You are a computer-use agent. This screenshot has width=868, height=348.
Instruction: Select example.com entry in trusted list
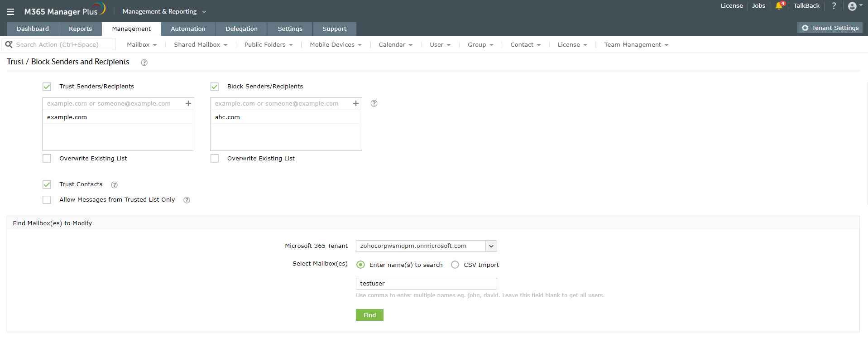coord(118,117)
